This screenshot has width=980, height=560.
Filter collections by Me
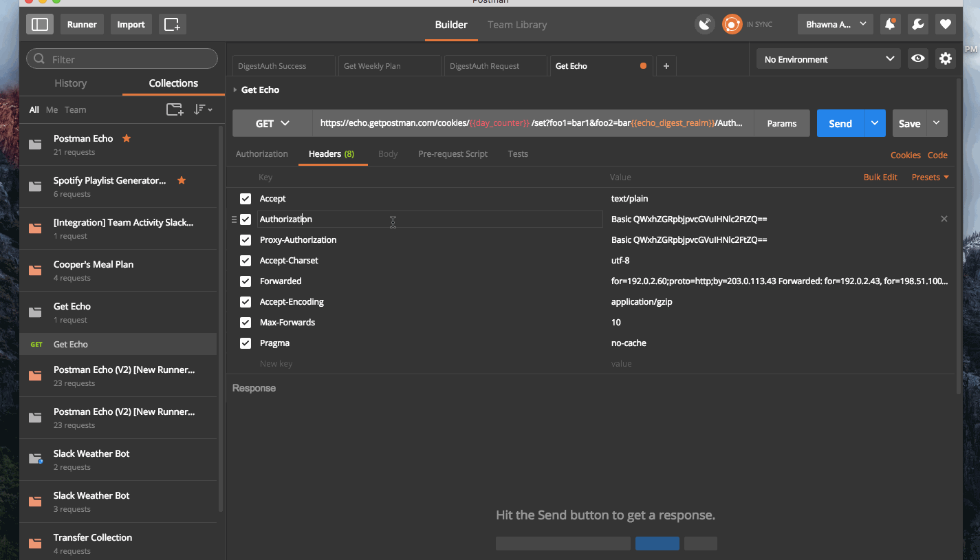52,110
